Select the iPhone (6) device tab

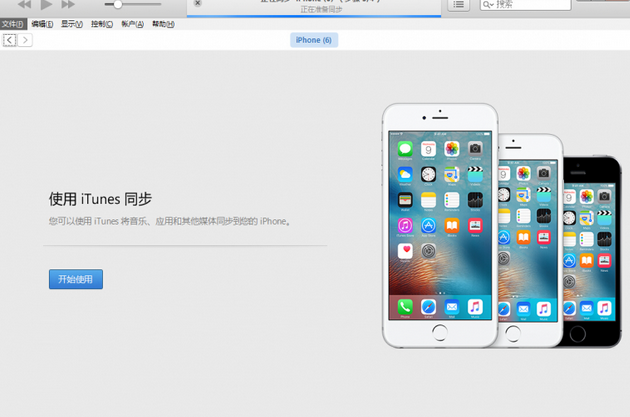click(x=314, y=40)
